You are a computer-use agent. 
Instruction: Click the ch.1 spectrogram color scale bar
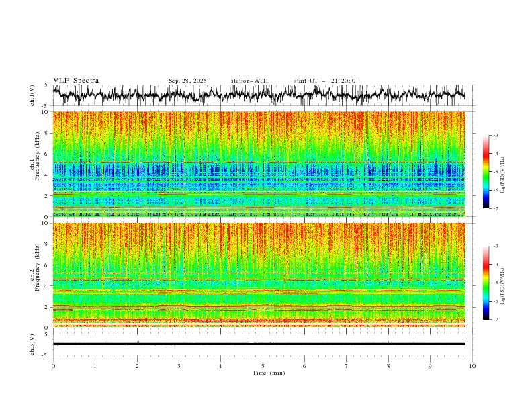(x=486, y=172)
